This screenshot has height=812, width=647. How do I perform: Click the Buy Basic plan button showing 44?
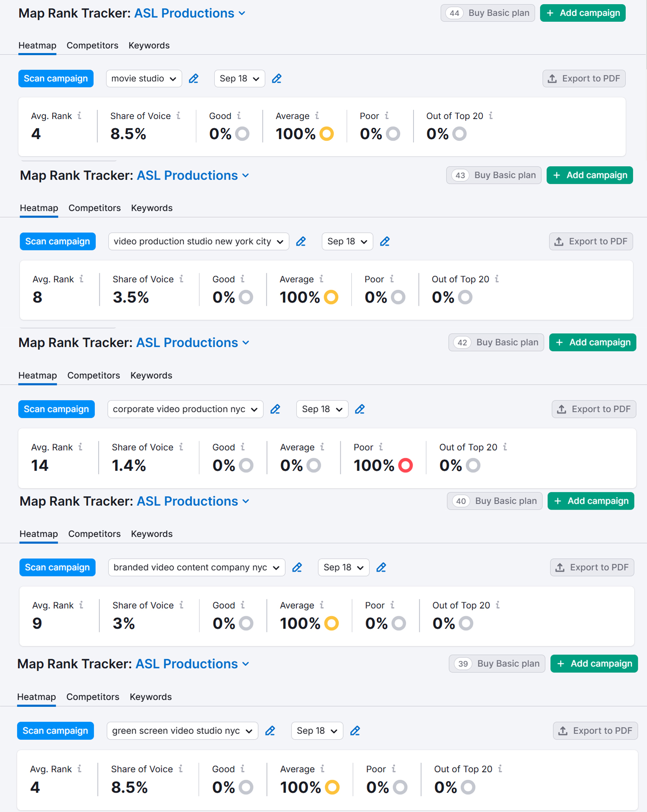[487, 13]
